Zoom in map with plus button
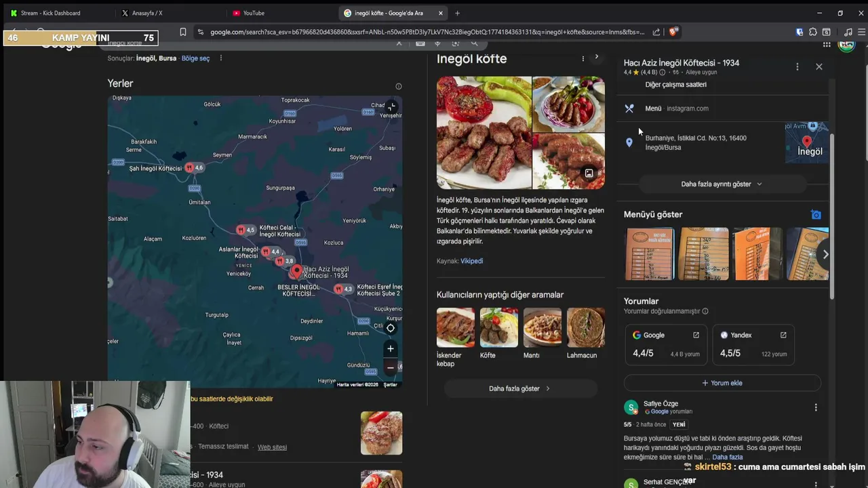The width and height of the screenshot is (868, 488). [x=390, y=348]
